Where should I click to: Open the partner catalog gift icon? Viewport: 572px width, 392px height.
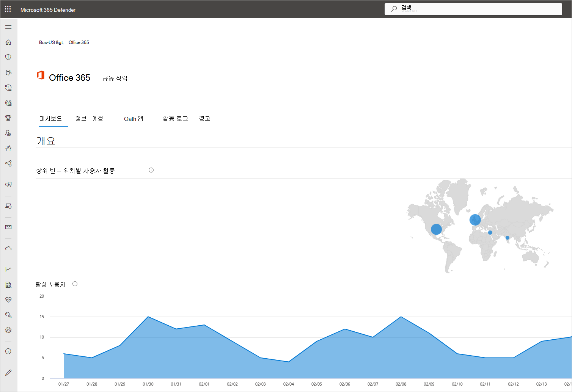click(8, 148)
